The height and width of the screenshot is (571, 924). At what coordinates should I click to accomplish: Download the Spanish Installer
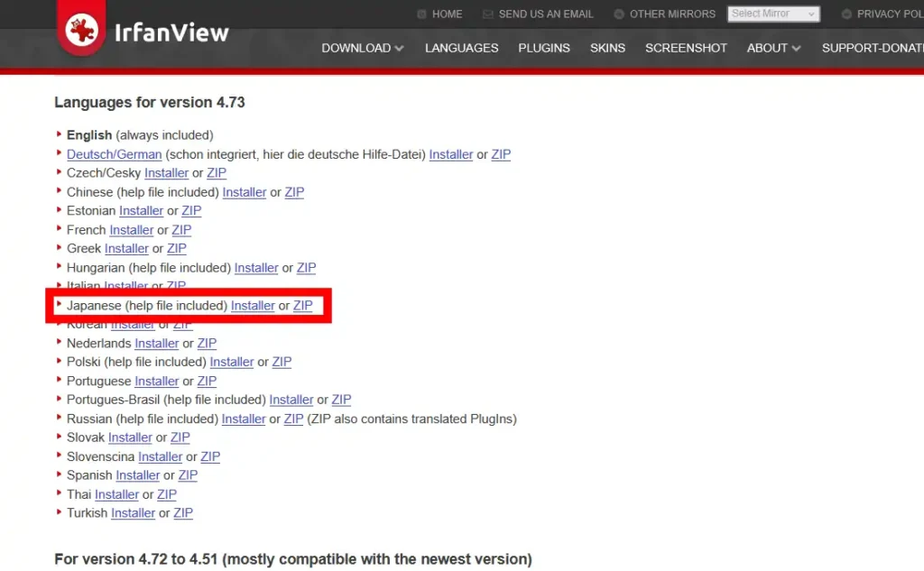pos(137,475)
